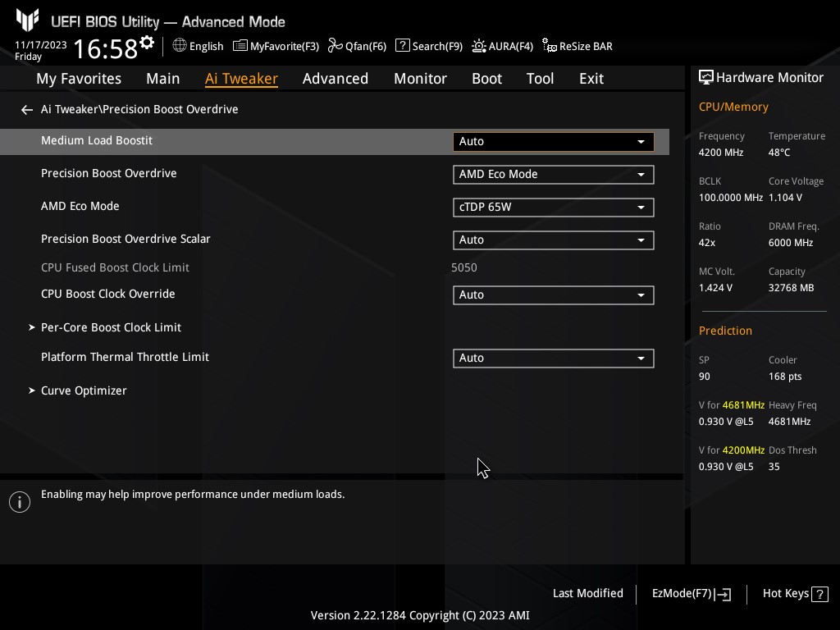Click CPU Boost Clock Override label

point(107,294)
